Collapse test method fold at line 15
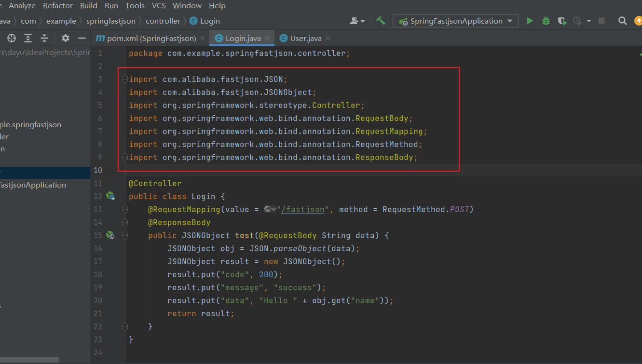Viewport: 642px width, 364px height. pos(125,235)
